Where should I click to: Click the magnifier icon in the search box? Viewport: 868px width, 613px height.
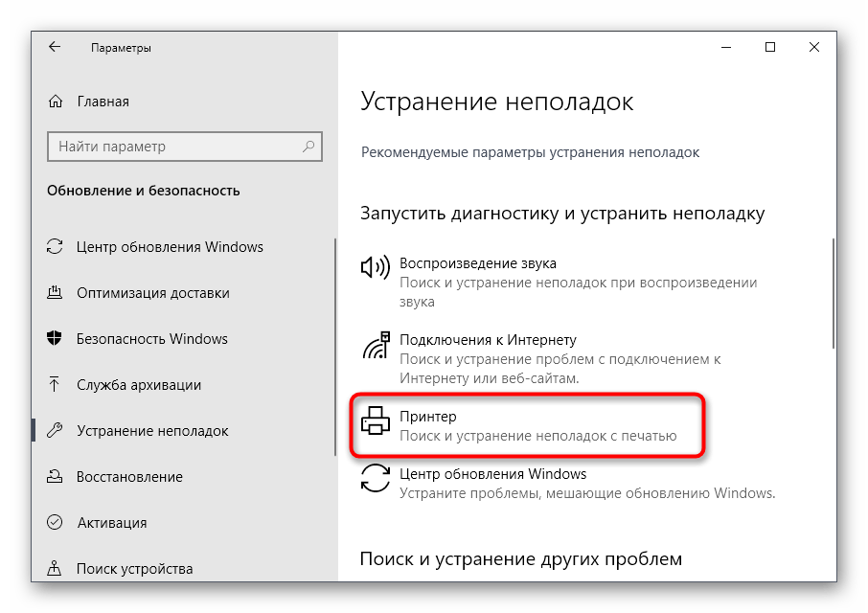tap(307, 147)
